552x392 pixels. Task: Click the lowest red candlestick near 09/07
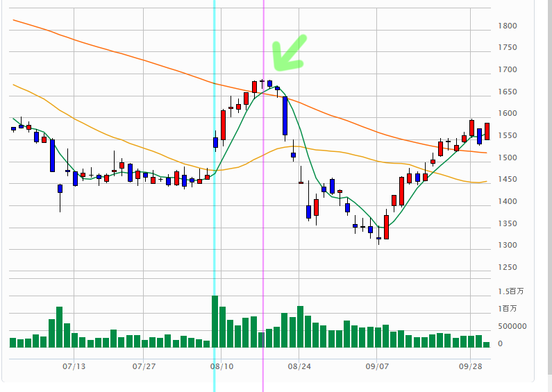pos(386,227)
